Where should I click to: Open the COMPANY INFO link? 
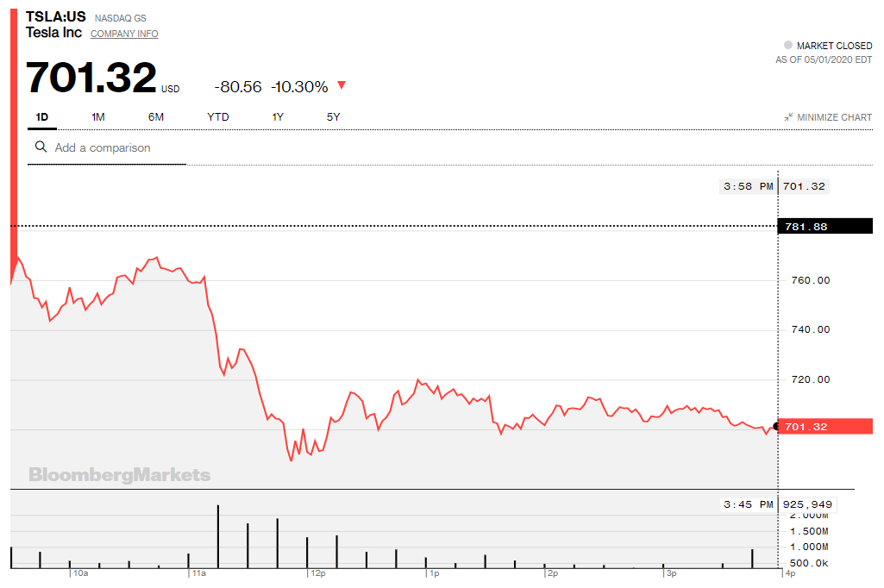(124, 34)
